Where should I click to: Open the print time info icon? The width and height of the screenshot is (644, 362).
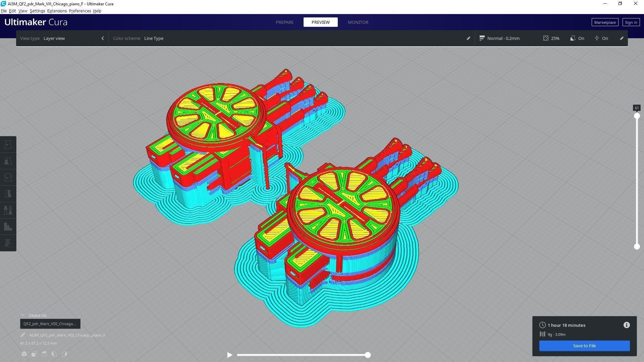pyautogui.click(x=627, y=325)
